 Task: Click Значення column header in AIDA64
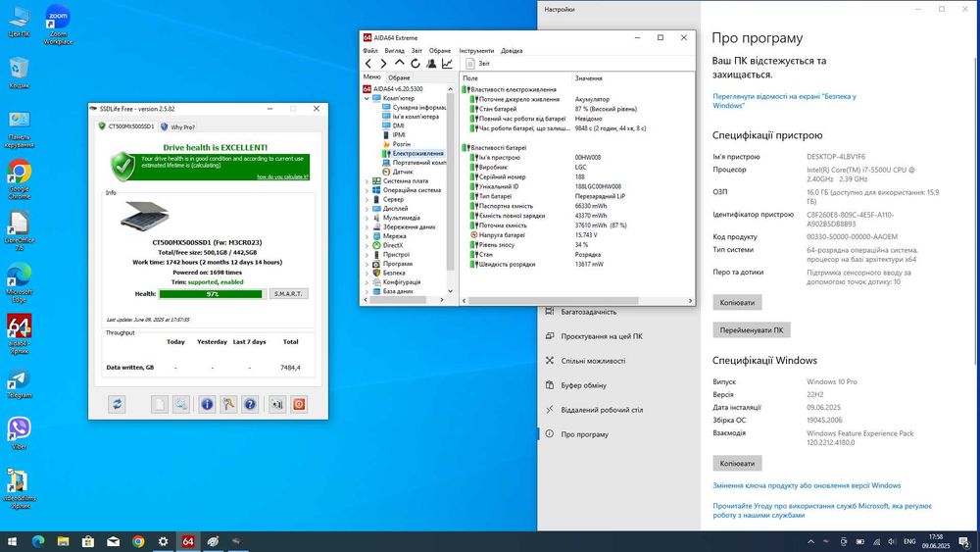[589, 78]
